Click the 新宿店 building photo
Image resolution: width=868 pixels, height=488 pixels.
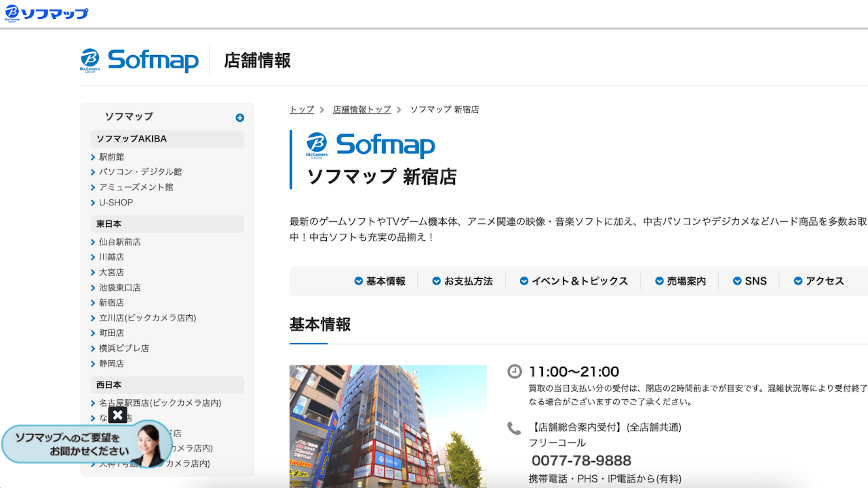(388, 426)
